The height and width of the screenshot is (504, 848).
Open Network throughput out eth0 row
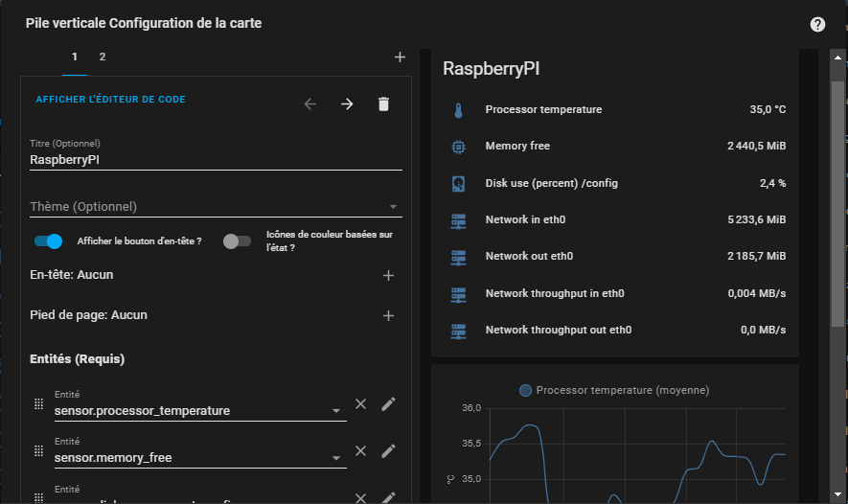tap(615, 330)
